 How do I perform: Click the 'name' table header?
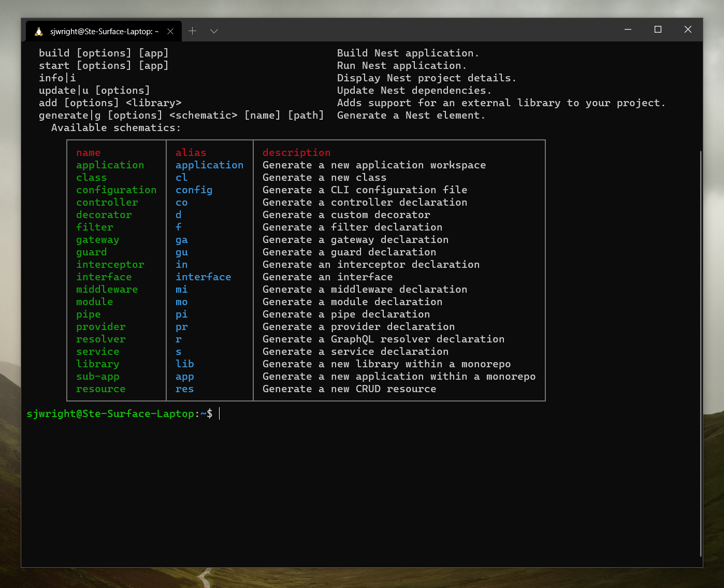(x=89, y=153)
